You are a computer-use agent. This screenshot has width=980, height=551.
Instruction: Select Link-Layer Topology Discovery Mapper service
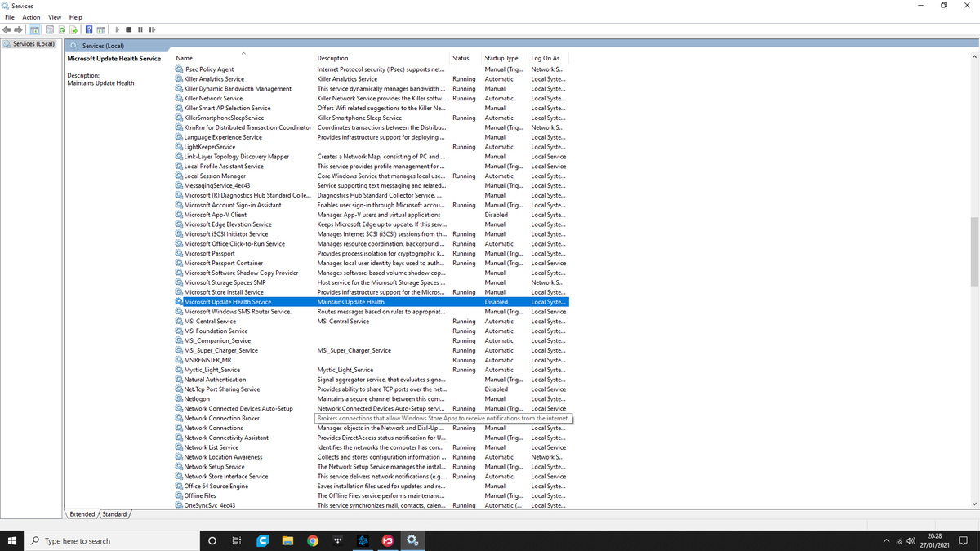[x=372, y=157]
